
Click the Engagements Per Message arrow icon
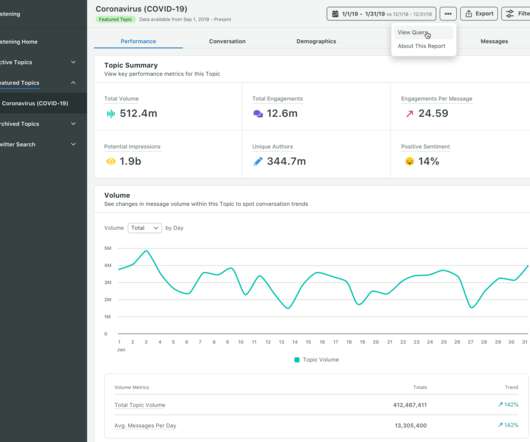(410, 114)
